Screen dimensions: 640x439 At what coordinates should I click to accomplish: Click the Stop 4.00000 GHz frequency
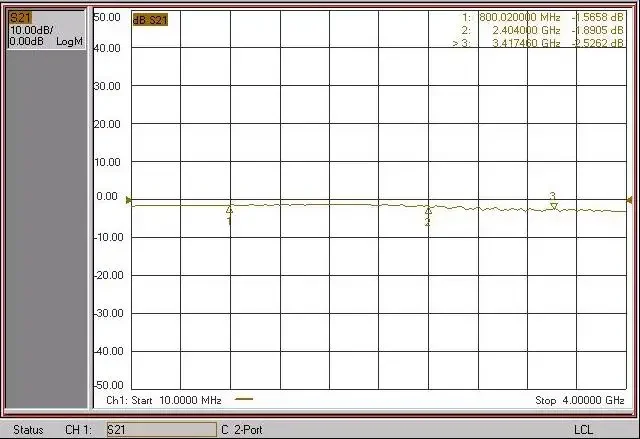tap(579, 400)
